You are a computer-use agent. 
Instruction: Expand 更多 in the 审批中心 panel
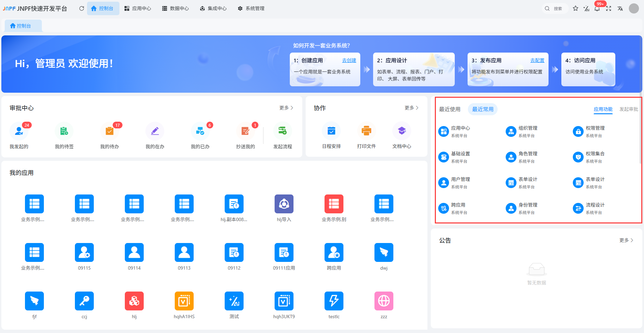tap(286, 108)
